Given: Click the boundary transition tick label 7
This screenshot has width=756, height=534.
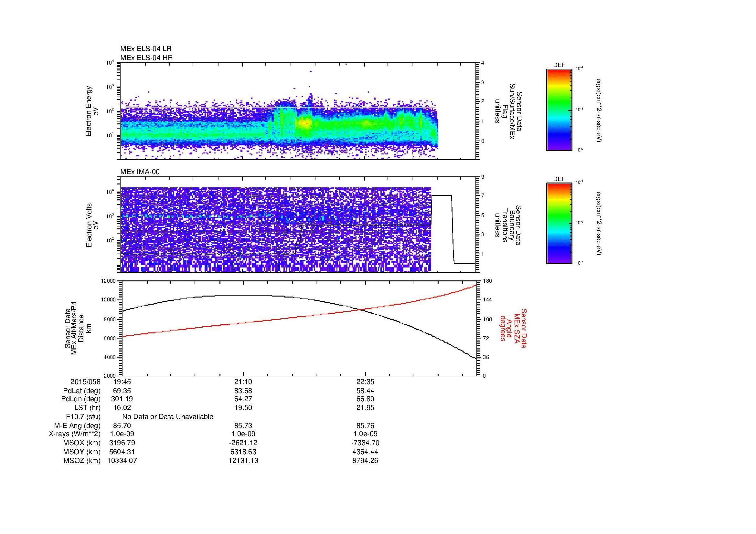Looking at the screenshot, I should pos(483,196).
